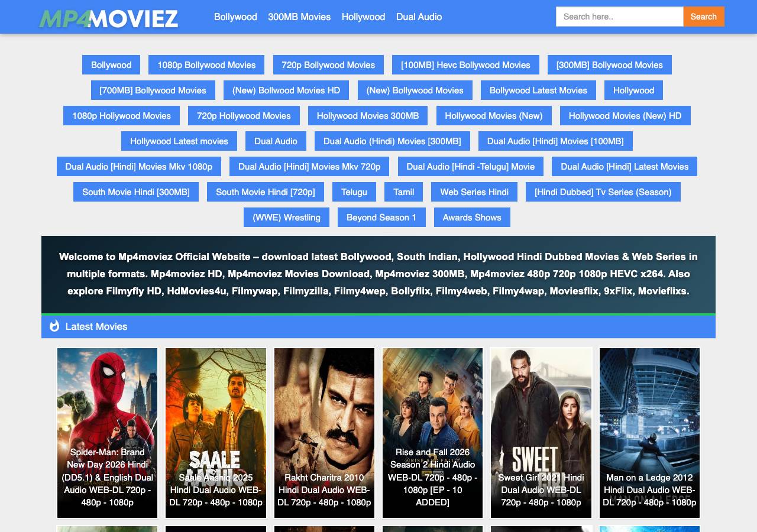Open the 1080p Bollywood Movies category
The image size is (757, 532).
tap(206, 65)
